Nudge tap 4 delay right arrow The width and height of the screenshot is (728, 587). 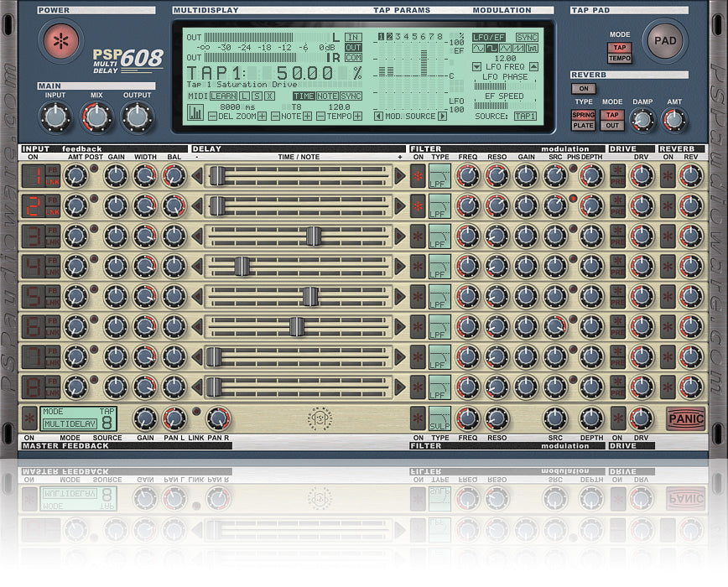coord(399,267)
